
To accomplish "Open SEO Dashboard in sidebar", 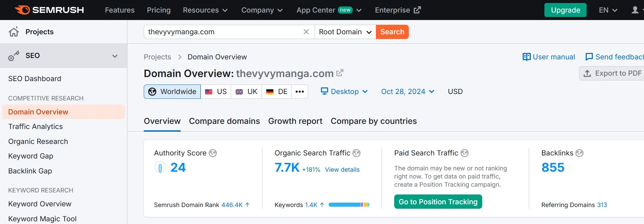I will [x=35, y=79].
